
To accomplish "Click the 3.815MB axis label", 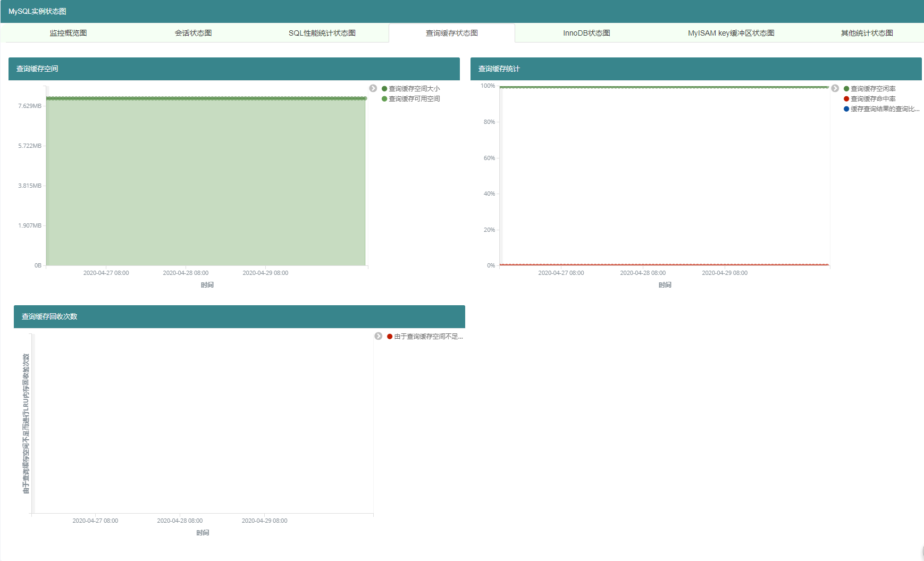I will click(30, 186).
